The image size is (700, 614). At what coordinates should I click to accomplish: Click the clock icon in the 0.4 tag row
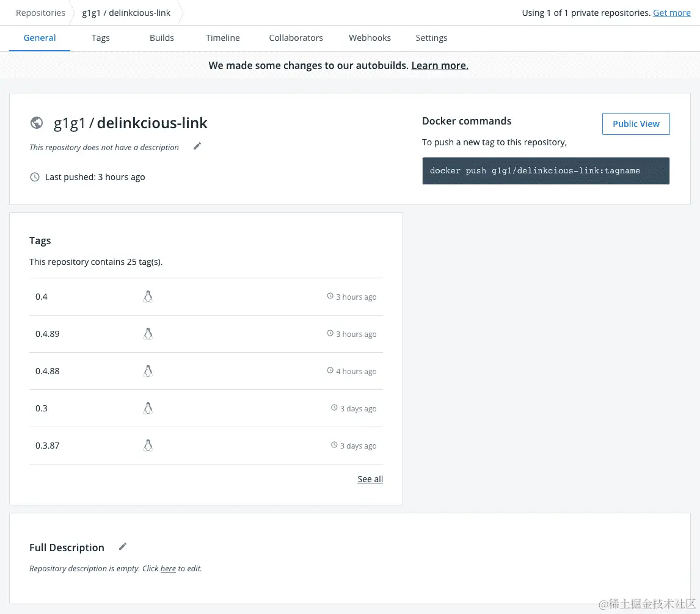point(330,296)
